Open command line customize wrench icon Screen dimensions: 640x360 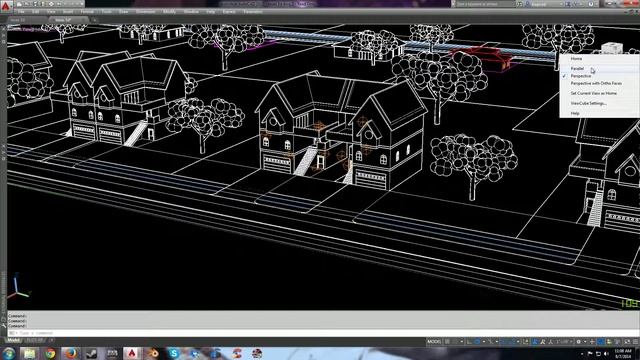point(4,326)
